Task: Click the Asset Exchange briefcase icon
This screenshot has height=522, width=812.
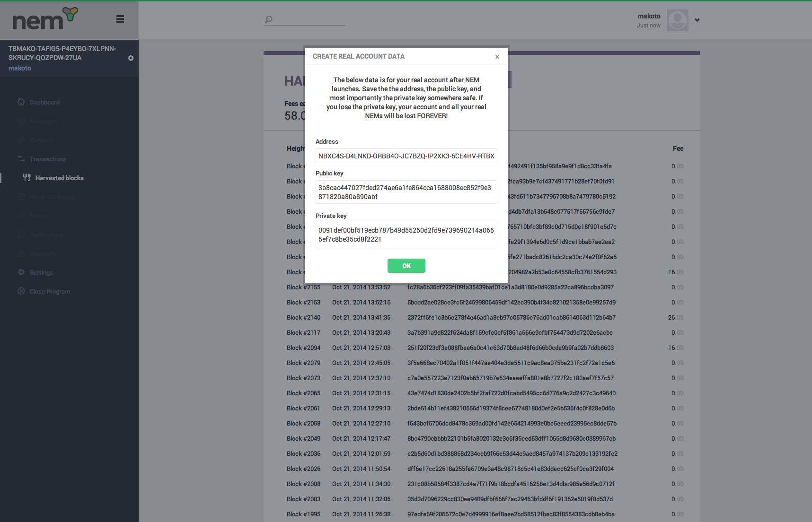Action: (21, 196)
